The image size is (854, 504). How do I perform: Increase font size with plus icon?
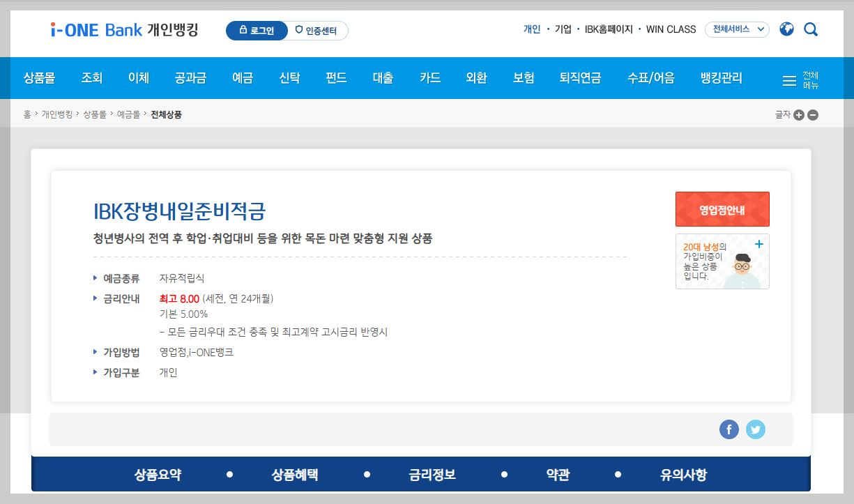(x=799, y=115)
